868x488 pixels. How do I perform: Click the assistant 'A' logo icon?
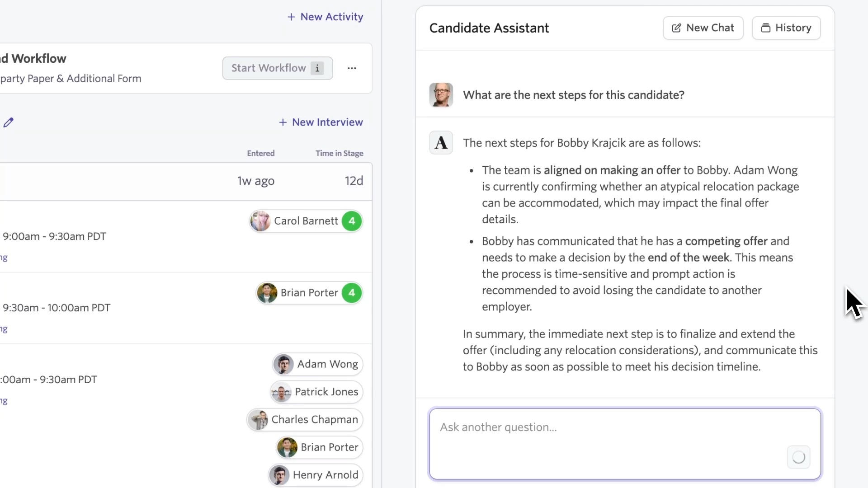click(441, 143)
